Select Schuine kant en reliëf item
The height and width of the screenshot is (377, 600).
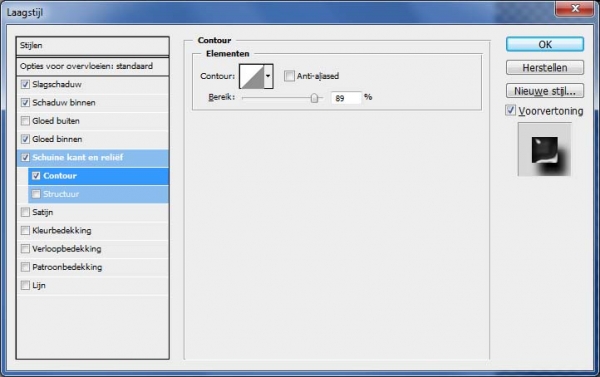pyautogui.click(x=93, y=157)
